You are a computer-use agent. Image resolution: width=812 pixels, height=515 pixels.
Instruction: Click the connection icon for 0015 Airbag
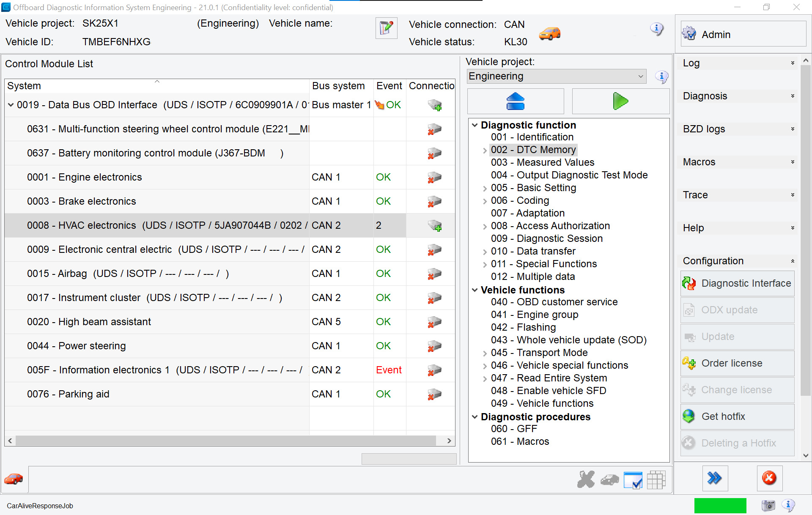(434, 274)
